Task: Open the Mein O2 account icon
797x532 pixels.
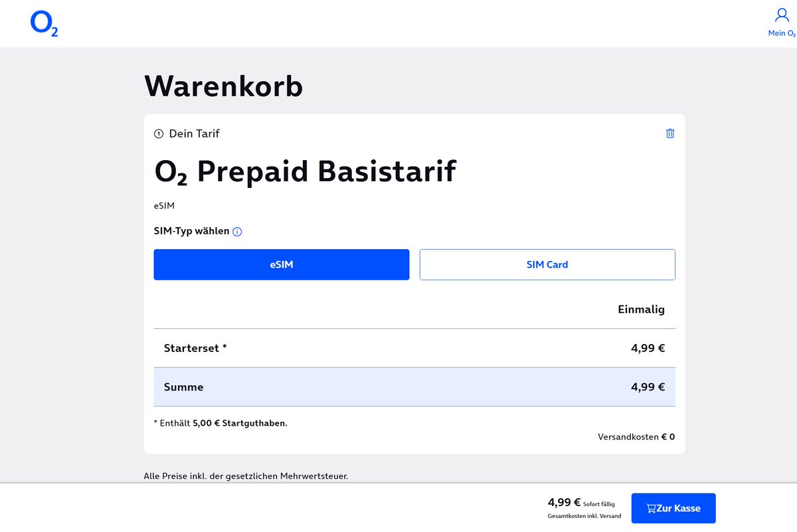Action: (x=782, y=23)
